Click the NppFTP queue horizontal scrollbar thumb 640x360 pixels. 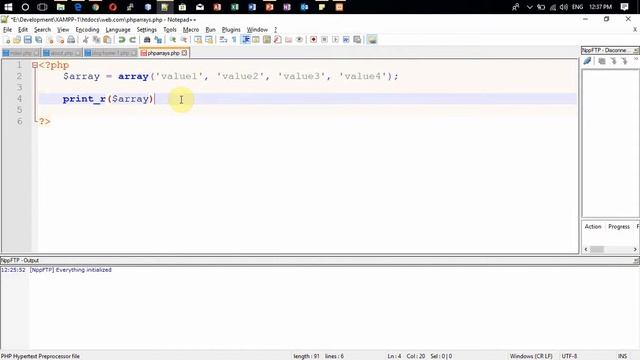pos(597,249)
